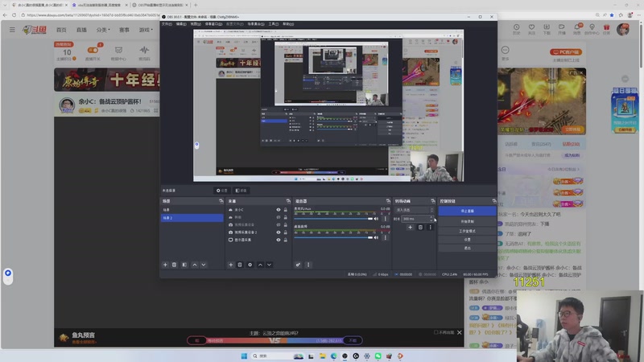The width and height of the screenshot is (644, 362).
Task: Move selected source up in Sources panel
Action: point(260,265)
